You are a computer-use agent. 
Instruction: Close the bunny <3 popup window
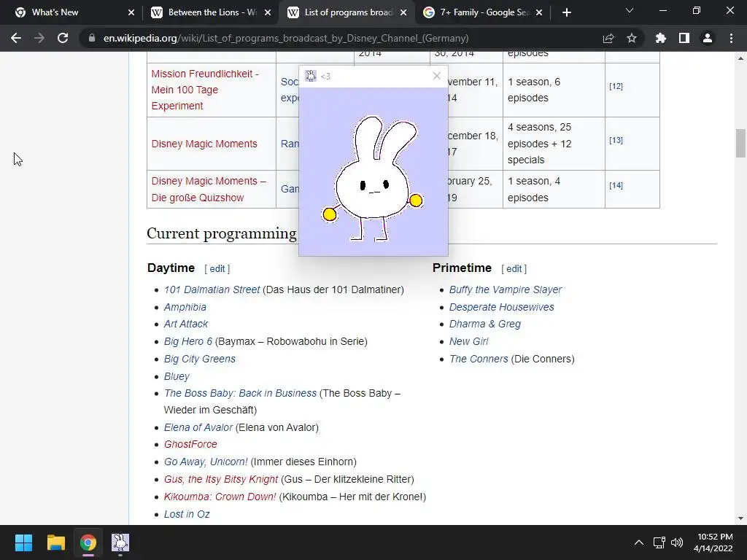[x=437, y=76]
